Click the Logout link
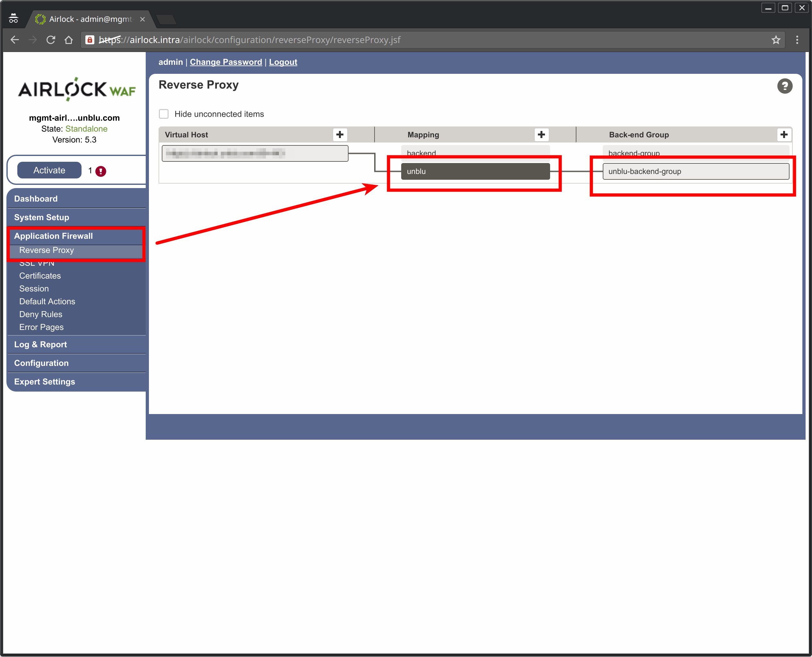The image size is (812, 657). pyautogui.click(x=283, y=62)
